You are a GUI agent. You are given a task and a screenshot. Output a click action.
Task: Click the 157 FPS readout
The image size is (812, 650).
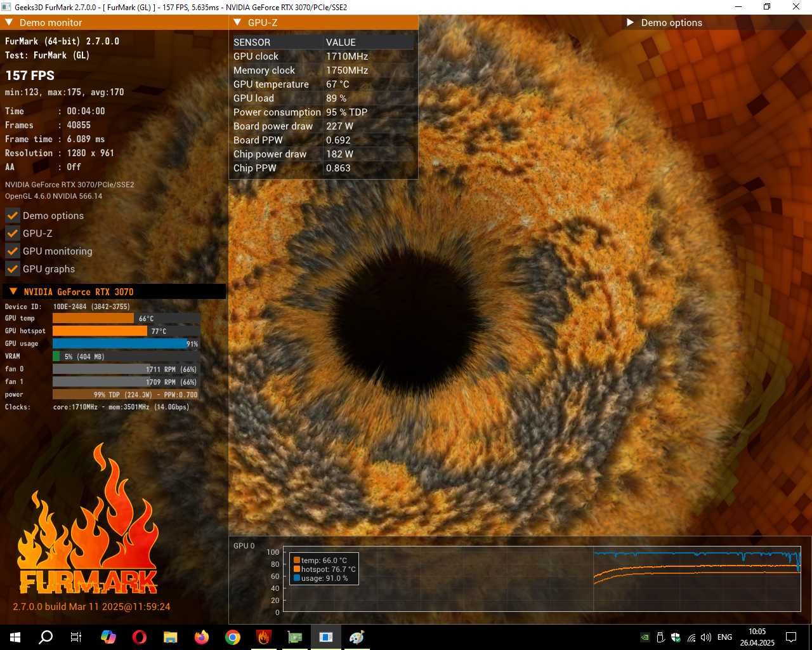coord(30,76)
